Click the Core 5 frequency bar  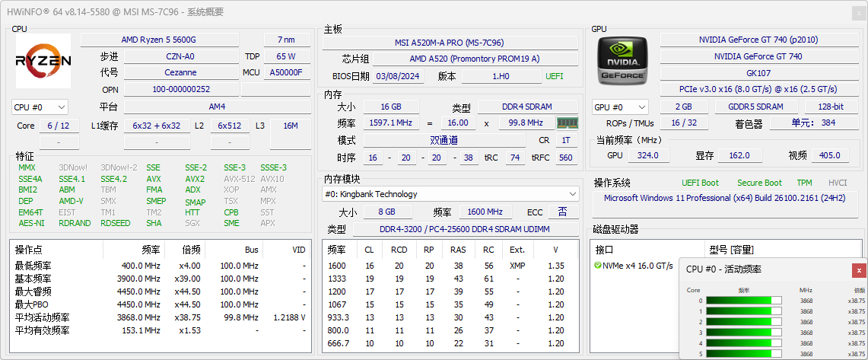[743, 354]
